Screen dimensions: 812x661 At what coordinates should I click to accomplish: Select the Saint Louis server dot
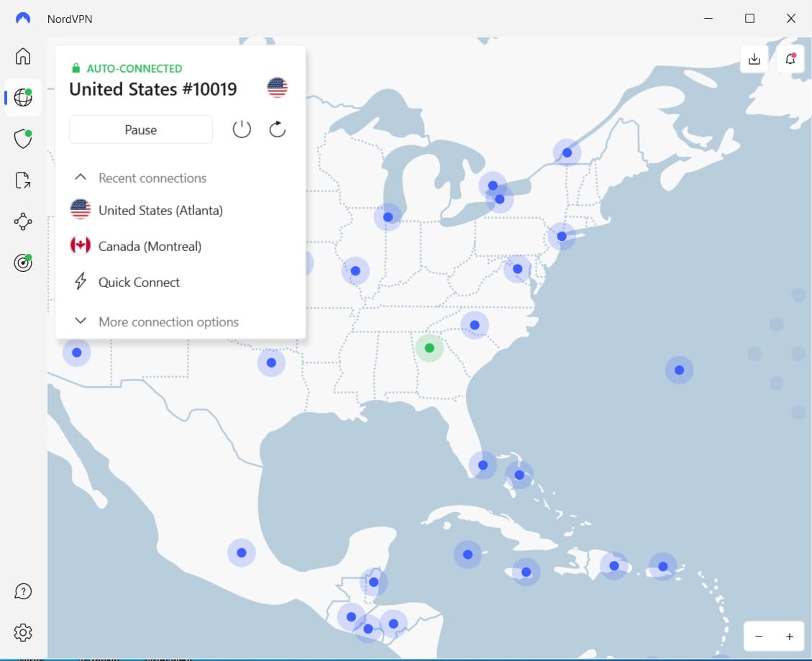pos(355,270)
